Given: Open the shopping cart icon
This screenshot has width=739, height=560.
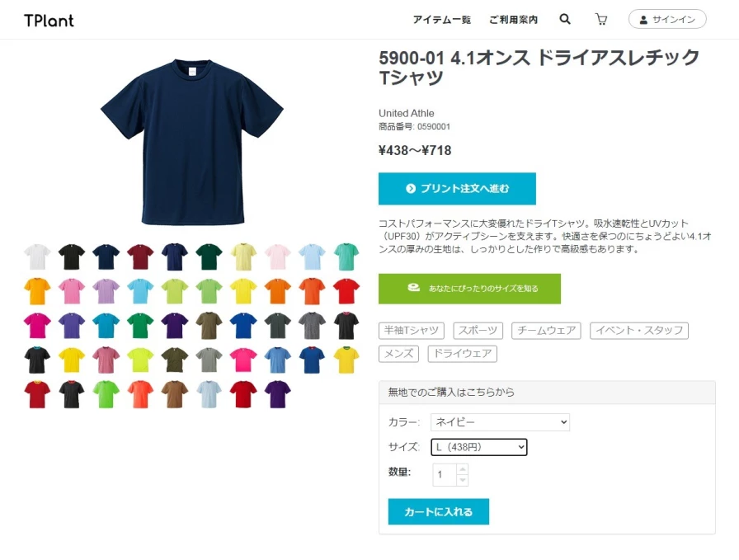Looking at the screenshot, I should point(601,19).
